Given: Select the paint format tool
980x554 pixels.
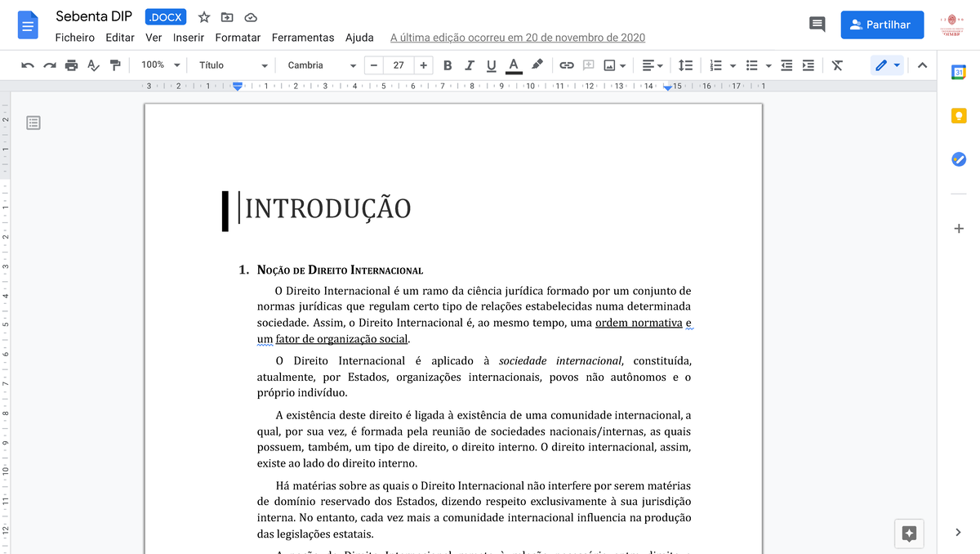Looking at the screenshot, I should click(x=115, y=65).
